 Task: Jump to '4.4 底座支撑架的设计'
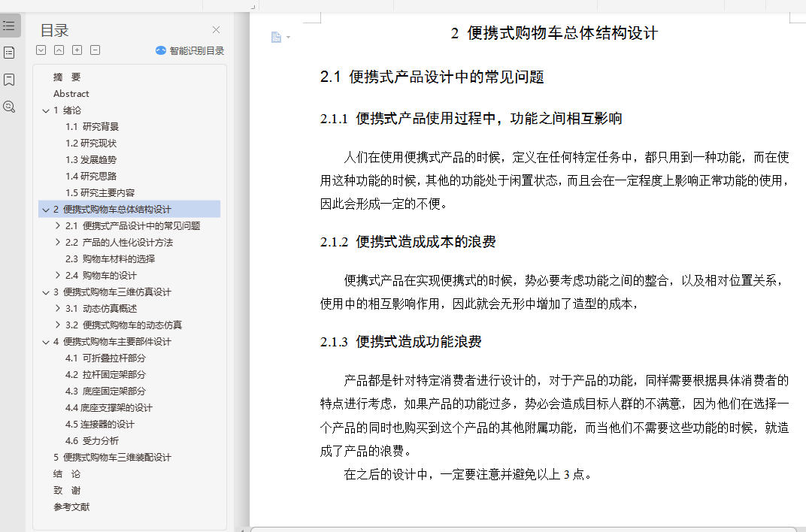coord(109,408)
